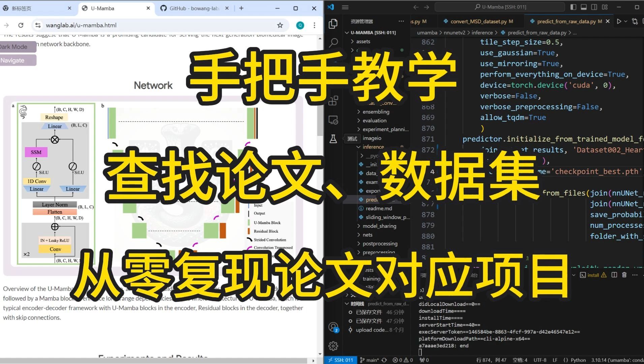Click the nnunetv2 breadcrumb
Screen dimensions: 644x364
click(x=454, y=33)
